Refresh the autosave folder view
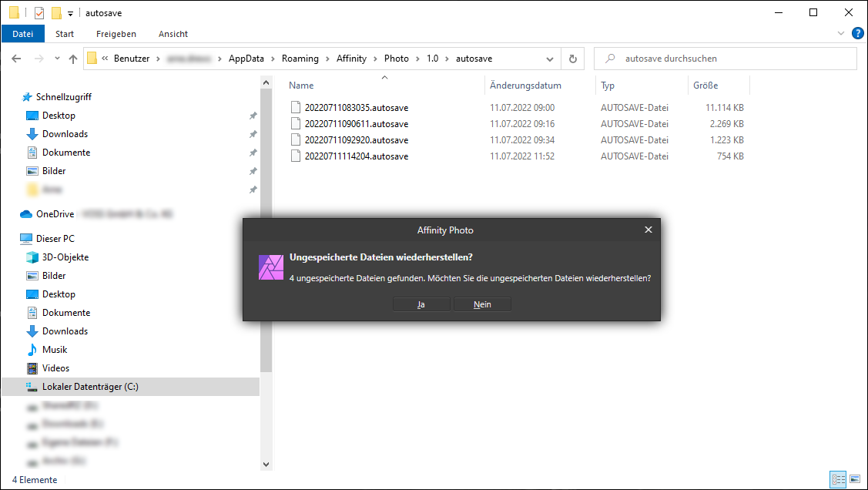This screenshot has width=868, height=490. 573,59
